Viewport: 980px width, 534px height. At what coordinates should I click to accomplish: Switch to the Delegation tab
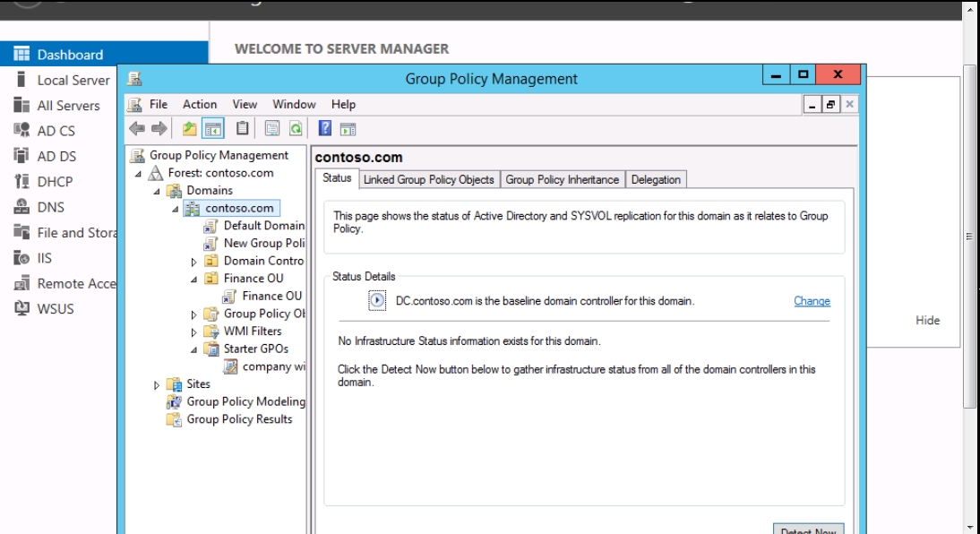point(656,179)
